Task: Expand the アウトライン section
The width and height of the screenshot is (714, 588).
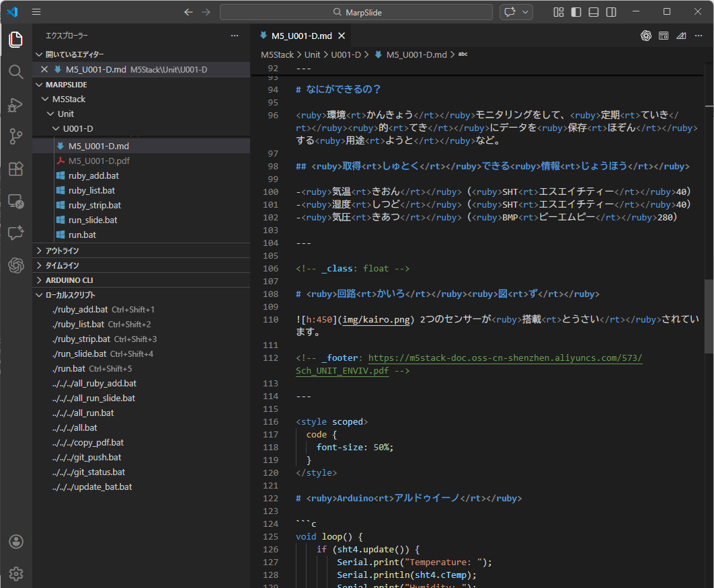Action: point(62,251)
